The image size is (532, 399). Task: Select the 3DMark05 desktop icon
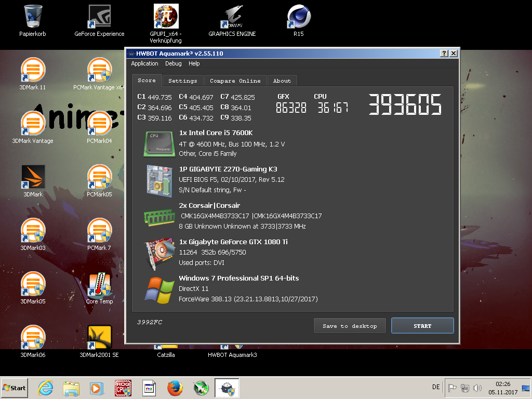click(33, 288)
